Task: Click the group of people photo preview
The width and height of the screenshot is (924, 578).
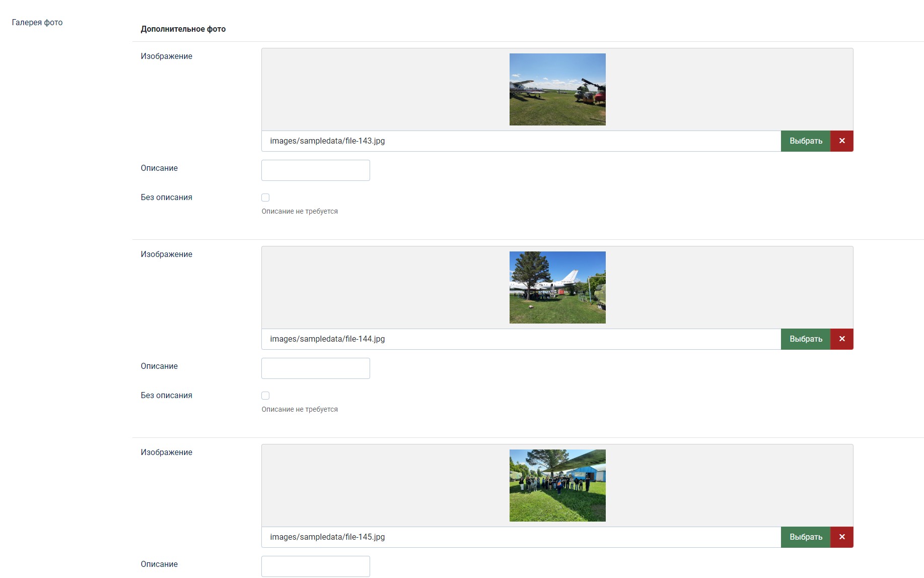Action: tap(557, 485)
